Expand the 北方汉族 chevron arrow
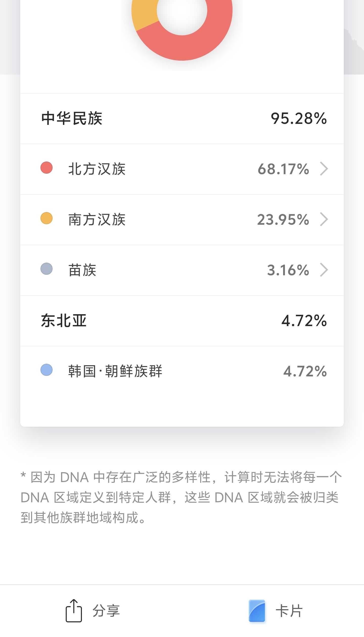Image resolution: width=364 pixels, height=637 pixels. tap(324, 169)
